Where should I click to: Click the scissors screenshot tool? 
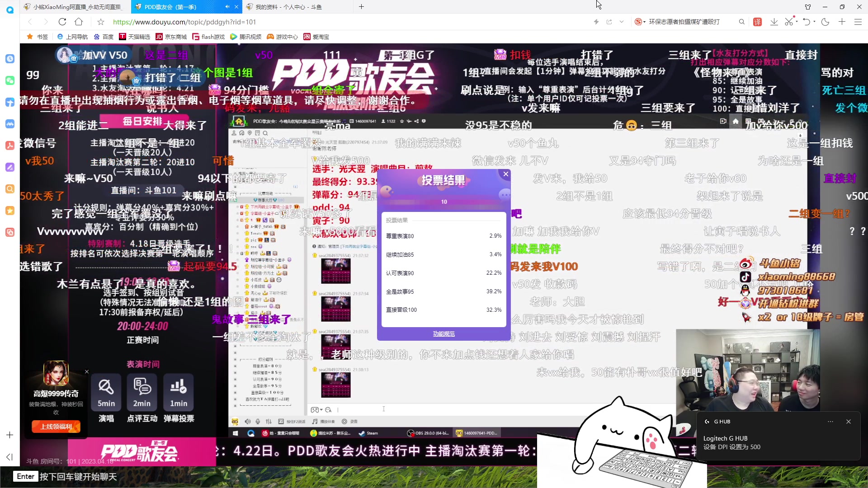(x=788, y=22)
